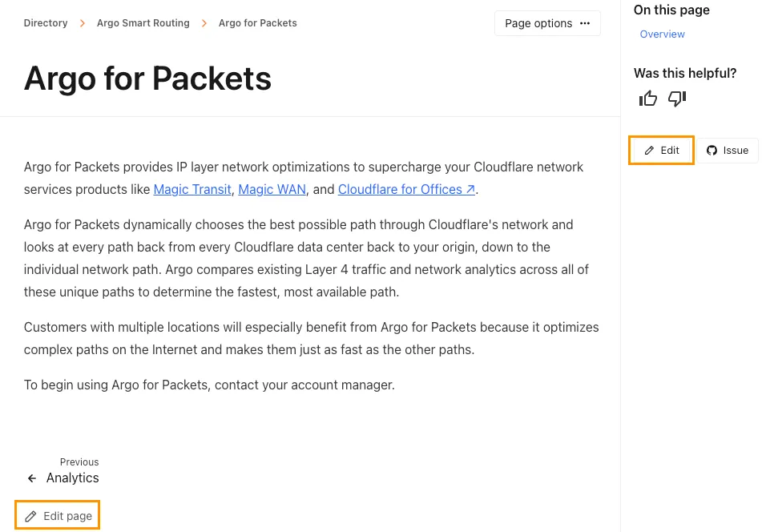This screenshot has height=532, width=762.
Task: Click the pencil icon beside Edit page
Action: coord(31,516)
